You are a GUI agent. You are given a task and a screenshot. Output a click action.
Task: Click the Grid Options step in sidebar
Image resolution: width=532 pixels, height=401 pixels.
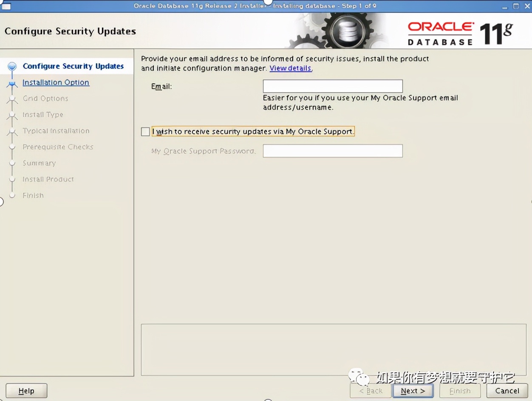[45, 99]
